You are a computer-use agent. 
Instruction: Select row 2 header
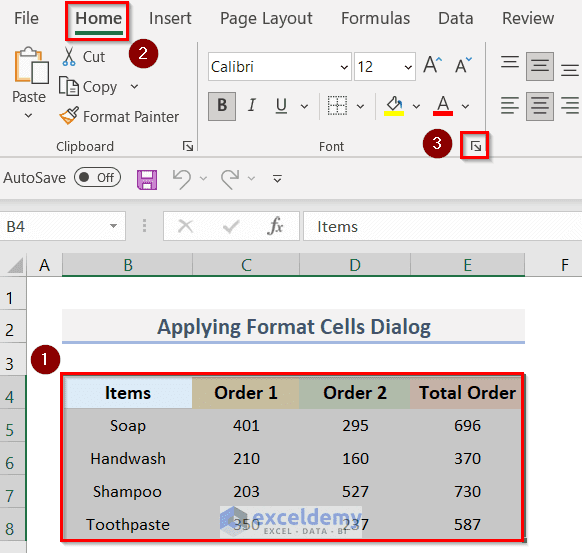point(13,327)
